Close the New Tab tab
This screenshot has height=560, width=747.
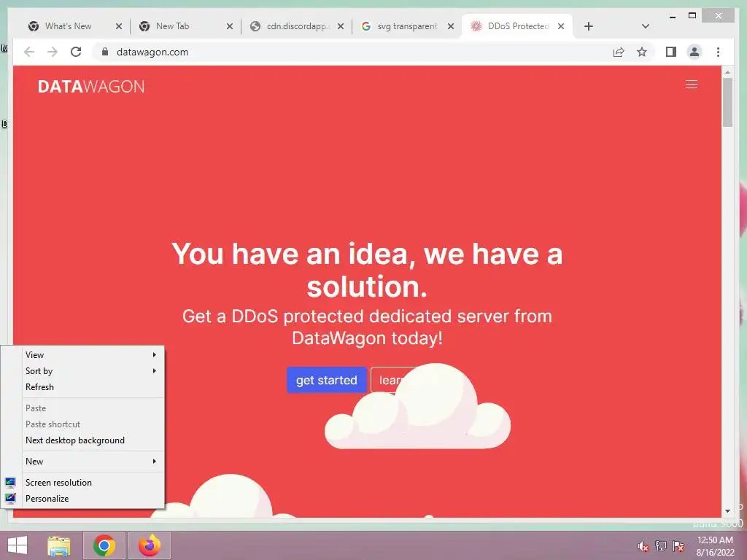pos(230,26)
